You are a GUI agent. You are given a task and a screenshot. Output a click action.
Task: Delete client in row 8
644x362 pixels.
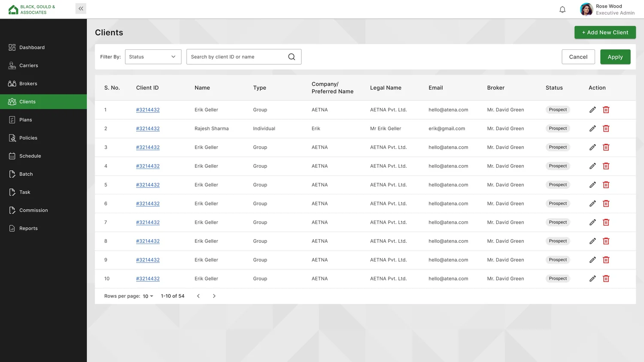[606, 241]
